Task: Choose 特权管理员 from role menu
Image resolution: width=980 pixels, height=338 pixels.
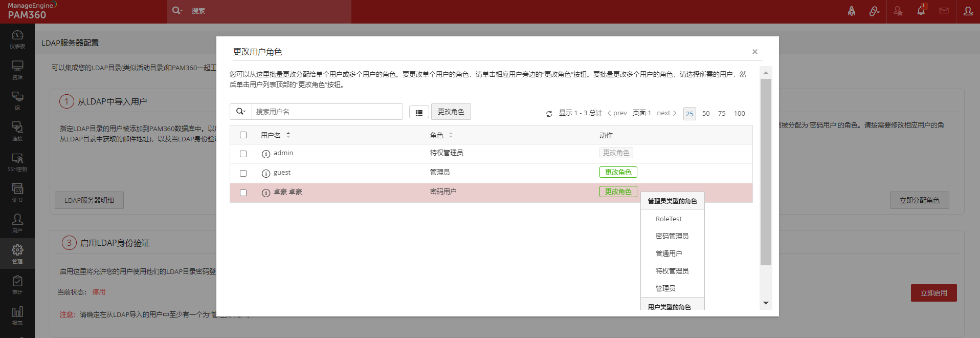Action: [672, 271]
